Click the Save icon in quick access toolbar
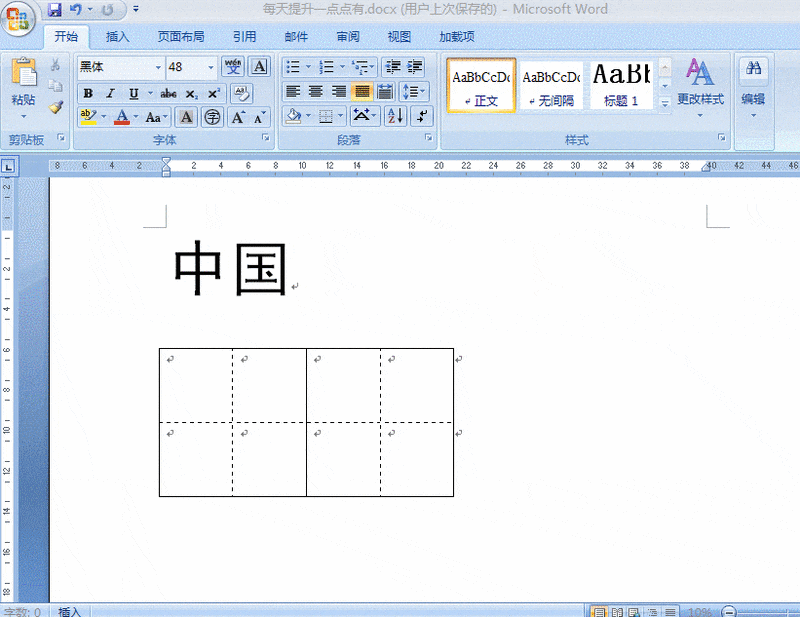Image resolution: width=800 pixels, height=617 pixels. click(x=54, y=10)
